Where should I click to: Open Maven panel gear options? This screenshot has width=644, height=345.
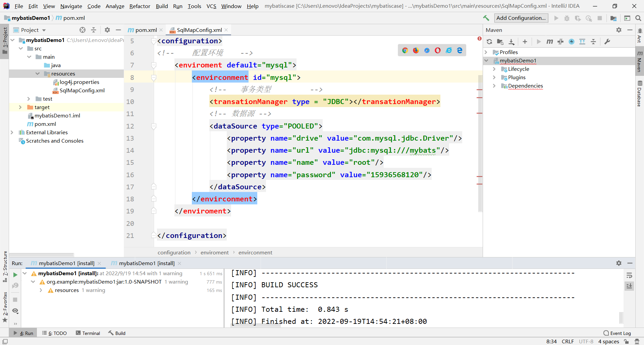click(x=619, y=30)
